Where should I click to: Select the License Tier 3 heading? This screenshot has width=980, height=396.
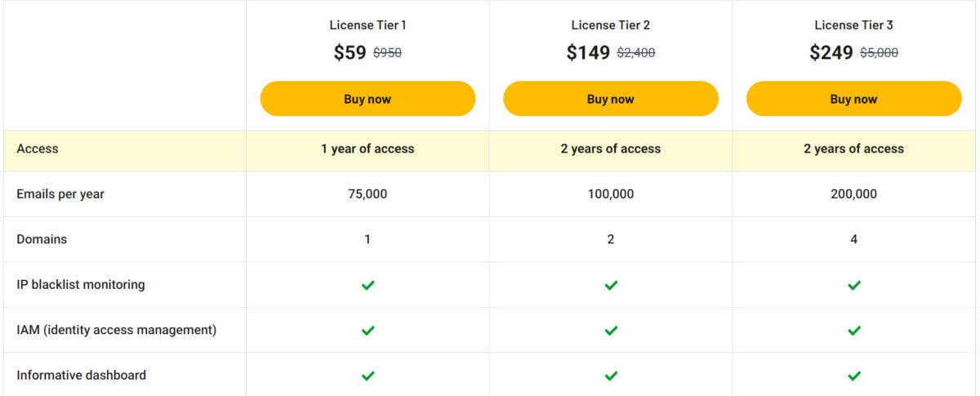(x=854, y=25)
